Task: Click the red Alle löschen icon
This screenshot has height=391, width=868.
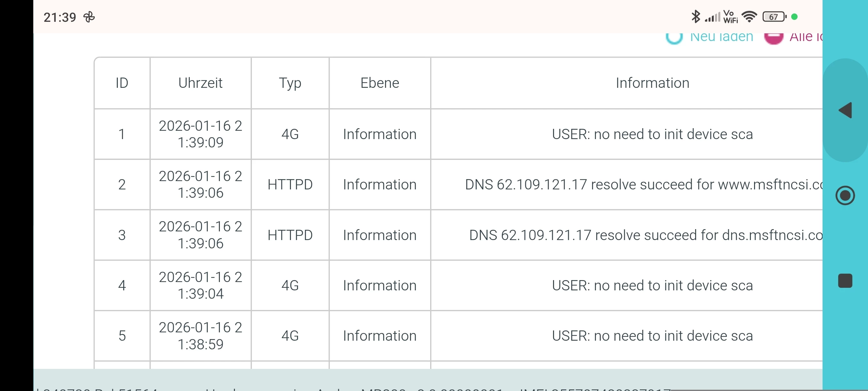Action: [x=773, y=37]
